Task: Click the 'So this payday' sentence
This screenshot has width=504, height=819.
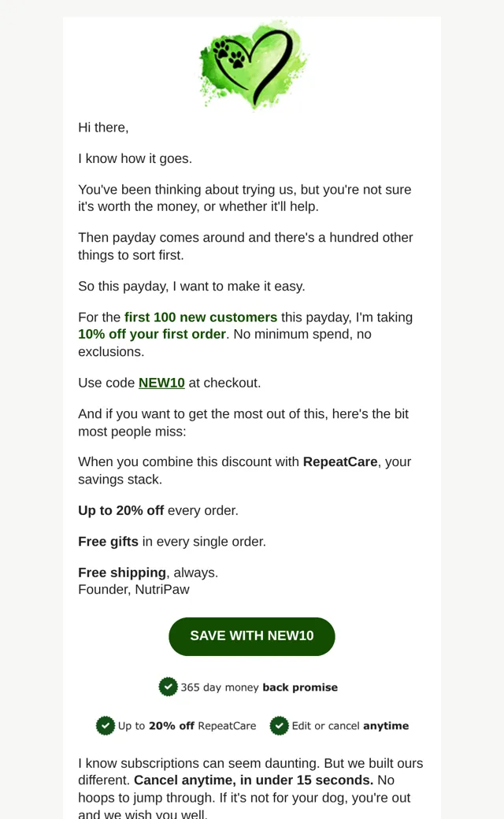Action: point(191,286)
